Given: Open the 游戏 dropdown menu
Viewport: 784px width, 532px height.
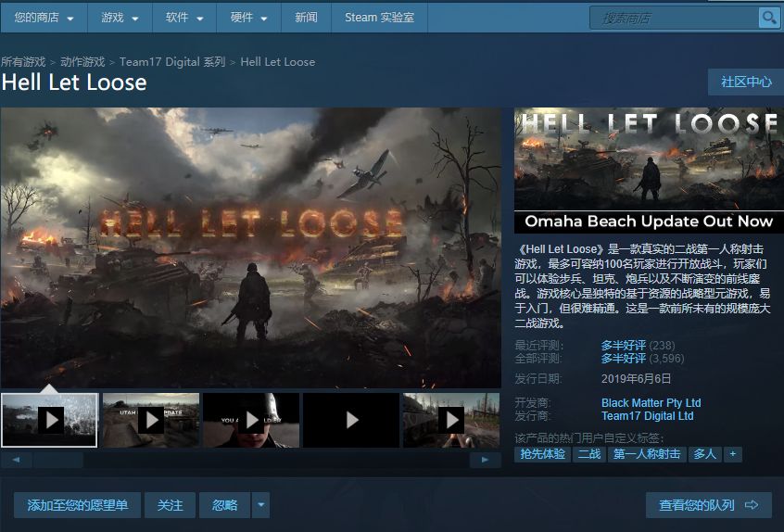Looking at the screenshot, I should point(120,18).
